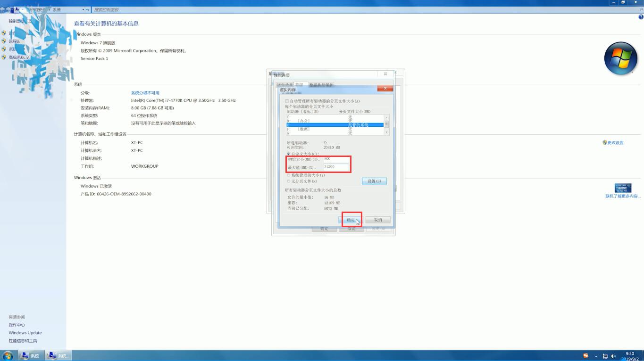Click network tray icon
The width and height of the screenshot is (644, 361).
tap(605, 356)
